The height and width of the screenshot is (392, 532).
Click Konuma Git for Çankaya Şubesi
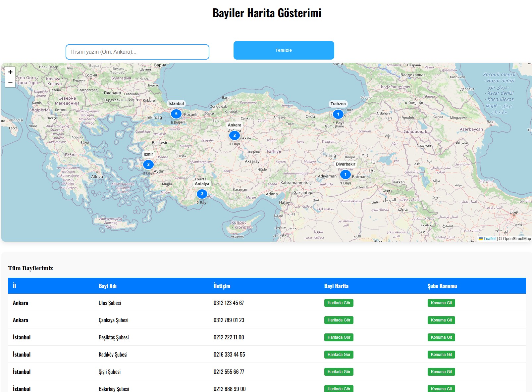[x=441, y=320]
